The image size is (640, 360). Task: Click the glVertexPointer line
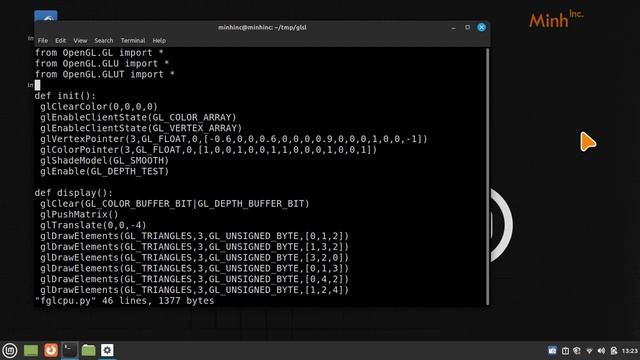click(233, 139)
